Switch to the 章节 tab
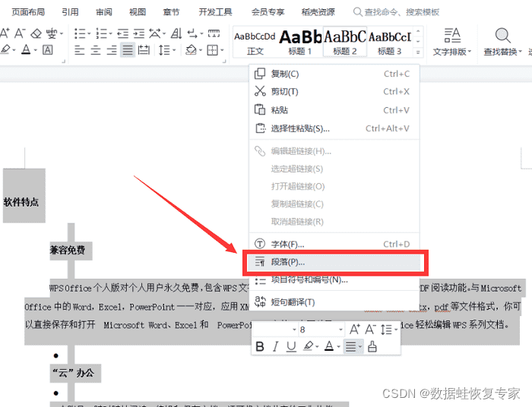This screenshot has height=407, width=532. point(171,12)
